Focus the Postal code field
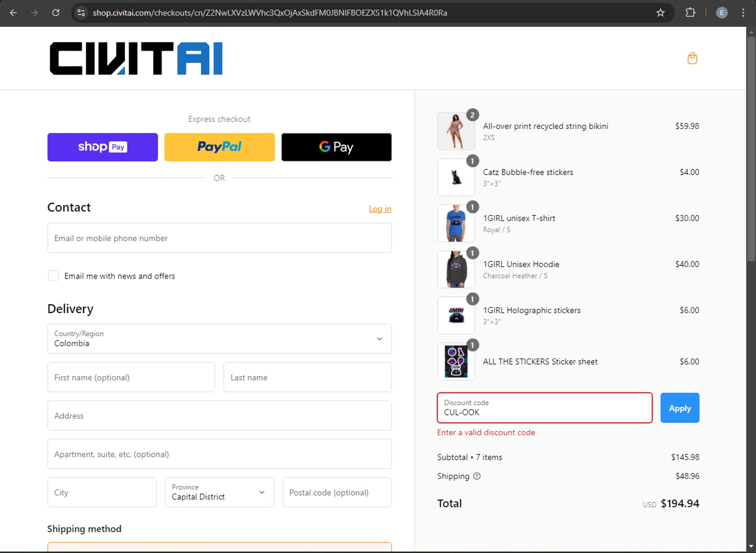This screenshot has width=756, height=553. (x=337, y=492)
